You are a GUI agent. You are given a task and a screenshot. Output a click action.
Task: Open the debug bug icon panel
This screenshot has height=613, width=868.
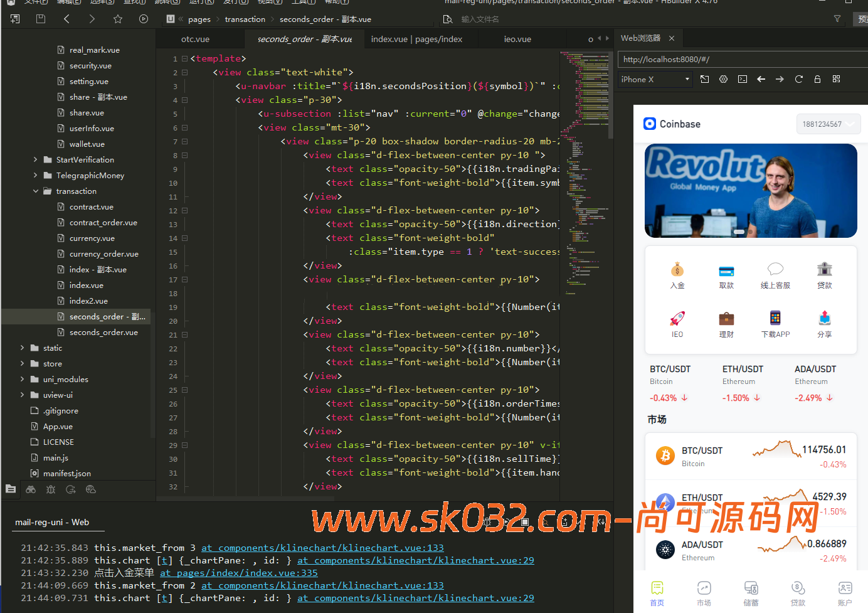click(x=51, y=489)
